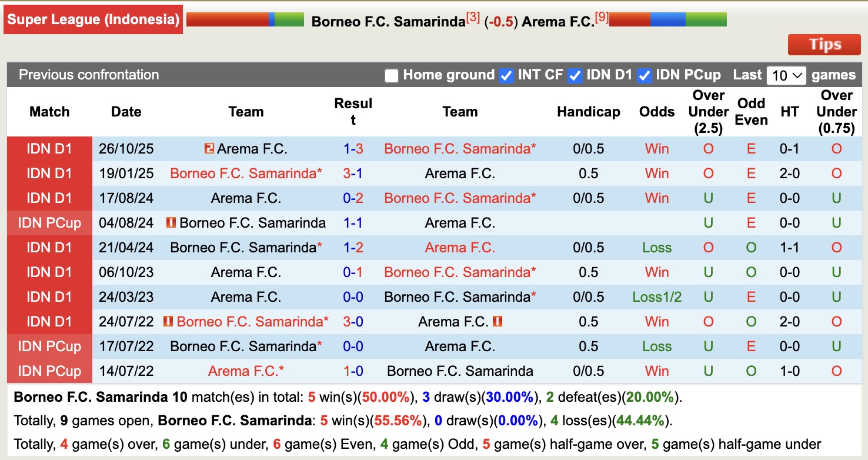This screenshot has height=460, width=868.
Task: Toggle the IDN D1 checkbox
Action: 575,75
